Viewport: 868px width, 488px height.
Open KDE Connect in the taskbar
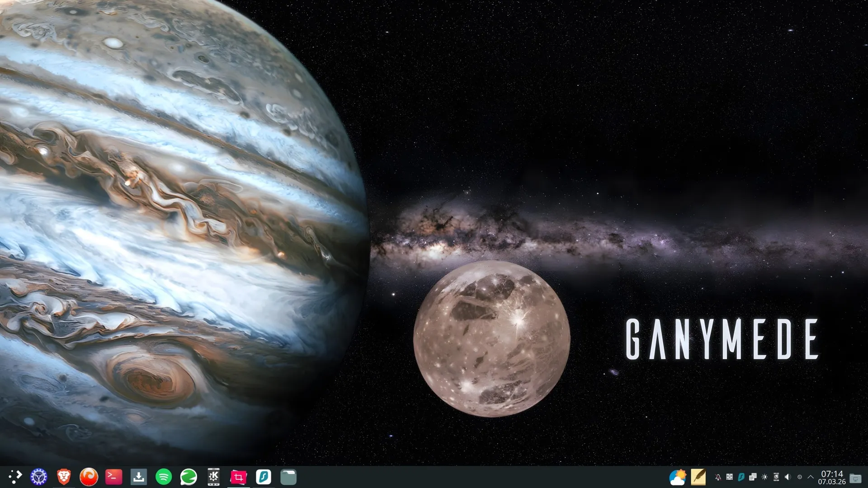[x=213, y=477]
